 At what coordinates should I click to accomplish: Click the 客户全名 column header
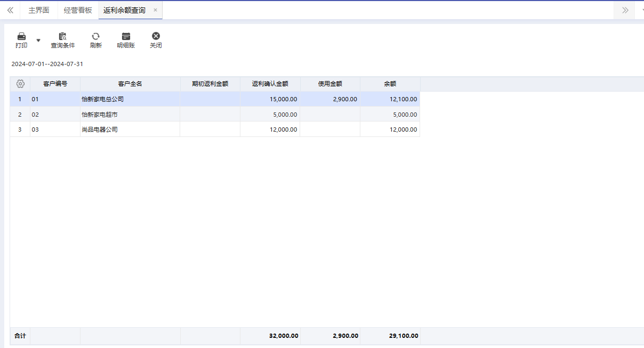[130, 84]
